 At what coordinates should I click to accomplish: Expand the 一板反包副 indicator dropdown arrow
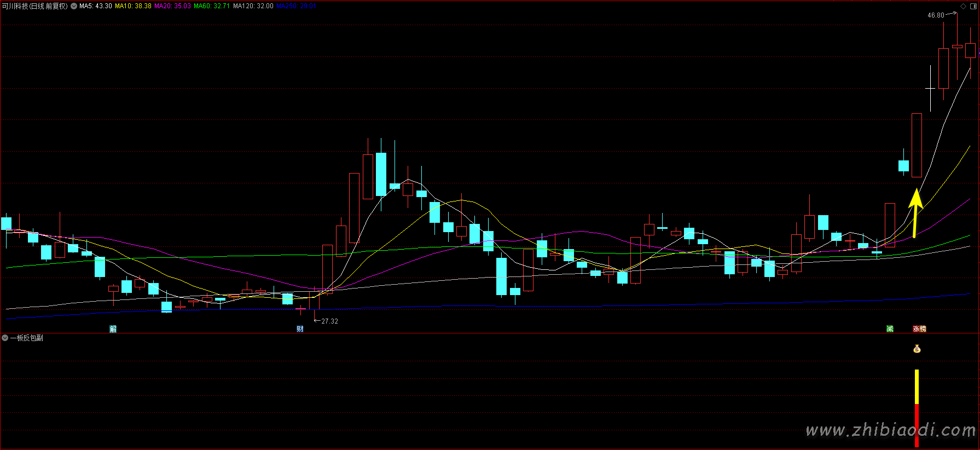pos(5,338)
